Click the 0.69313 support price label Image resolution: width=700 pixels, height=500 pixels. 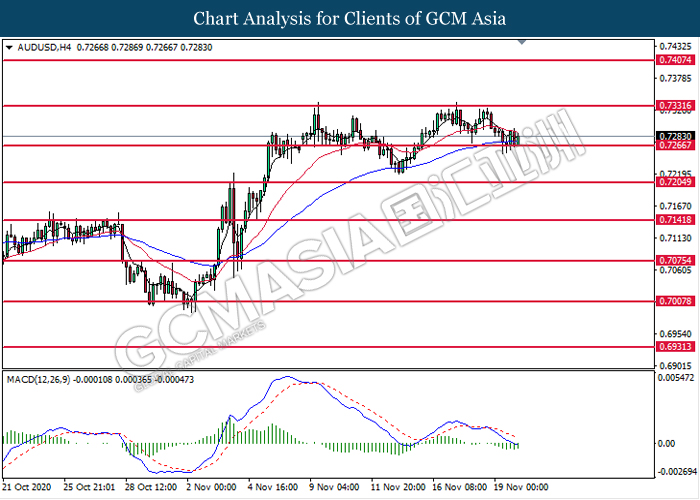pos(675,346)
